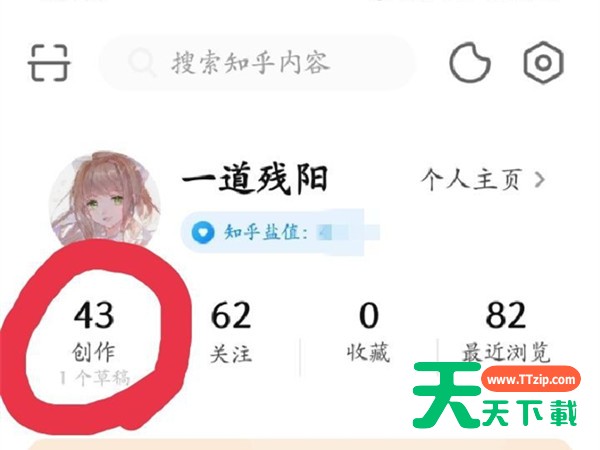Screen dimensions: 600x450
Task: Tap the scan QR code icon
Action: [49, 63]
